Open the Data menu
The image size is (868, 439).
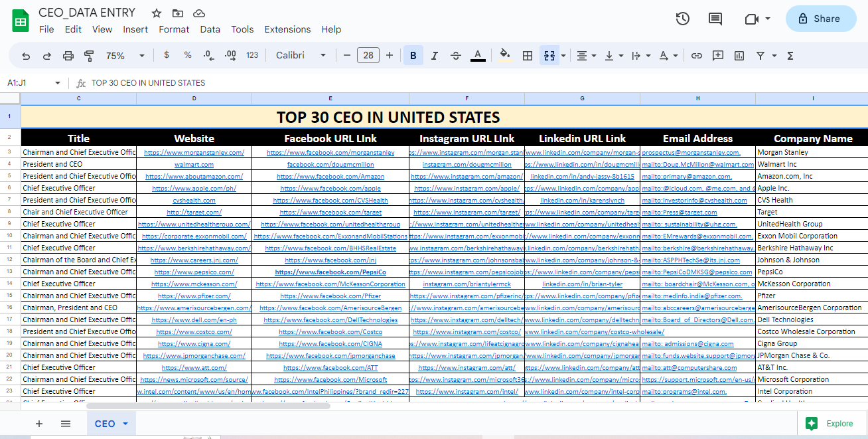(210, 29)
